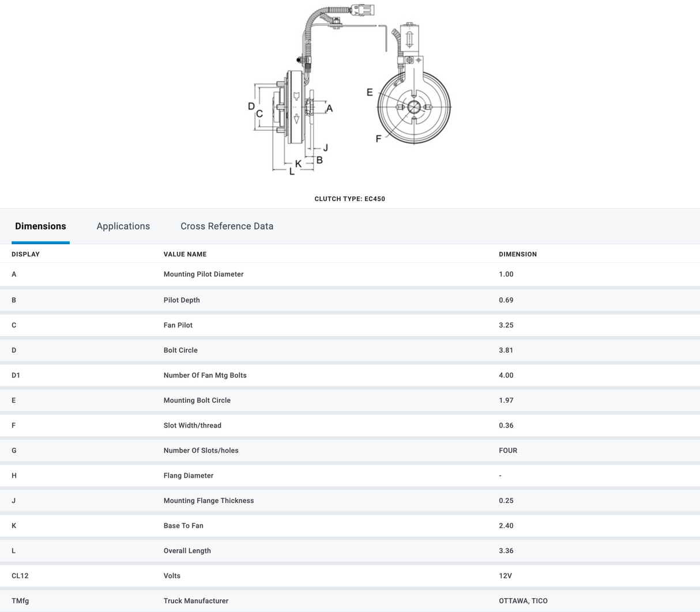Click the 12V value
The width and height of the screenshot is (700, 612).
(x=505, y=576)
